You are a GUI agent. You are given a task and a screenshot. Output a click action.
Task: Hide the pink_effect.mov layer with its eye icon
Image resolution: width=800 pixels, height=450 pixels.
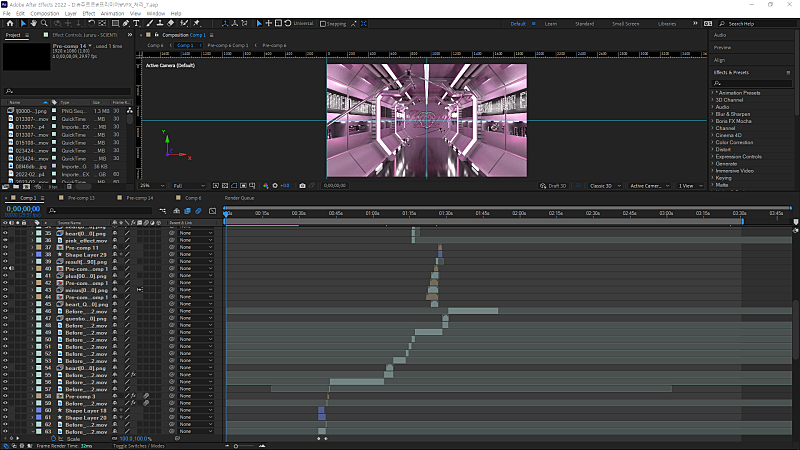(x=5, y=240)
